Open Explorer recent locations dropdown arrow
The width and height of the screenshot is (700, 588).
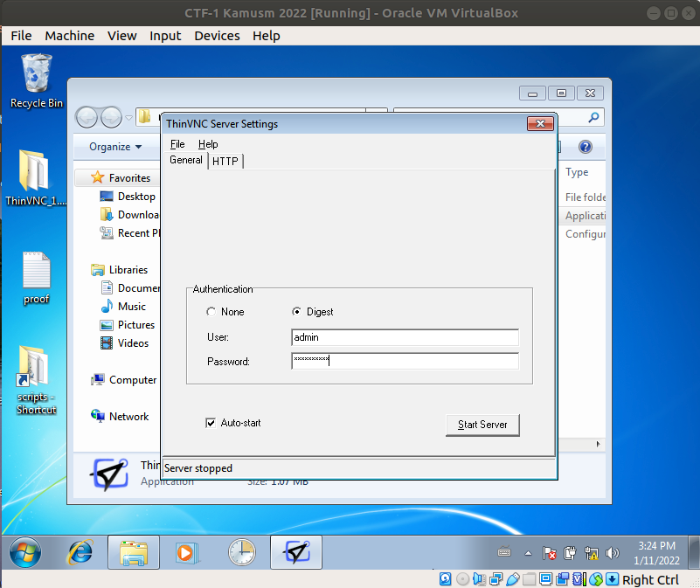(x=129, y=118)
